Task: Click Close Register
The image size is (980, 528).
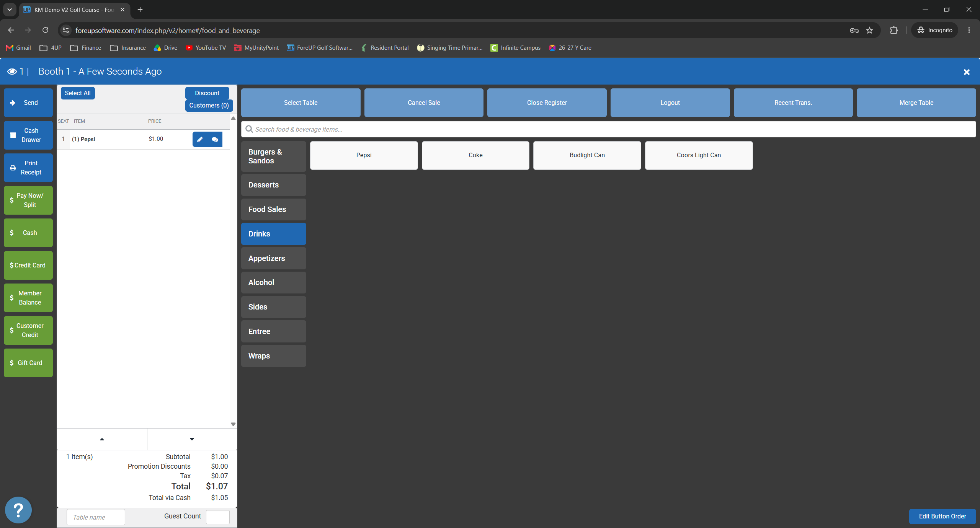Action: [547, 103]
